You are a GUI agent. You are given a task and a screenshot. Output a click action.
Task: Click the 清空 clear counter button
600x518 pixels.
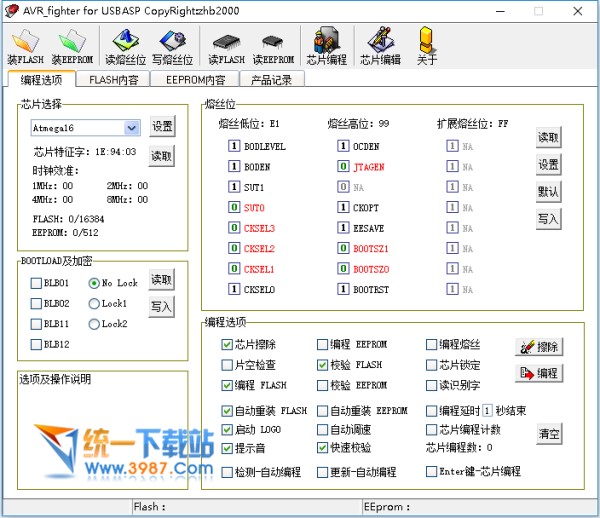[547, 434]
